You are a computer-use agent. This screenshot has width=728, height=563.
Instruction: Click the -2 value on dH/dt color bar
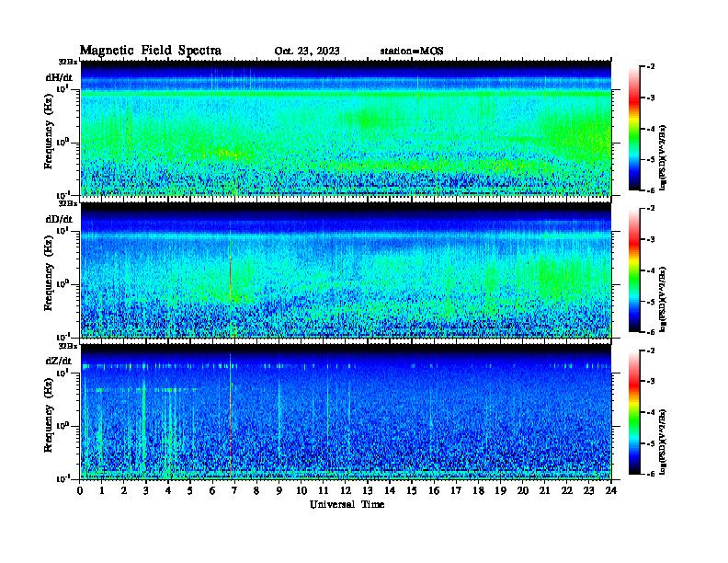(651, 67)
